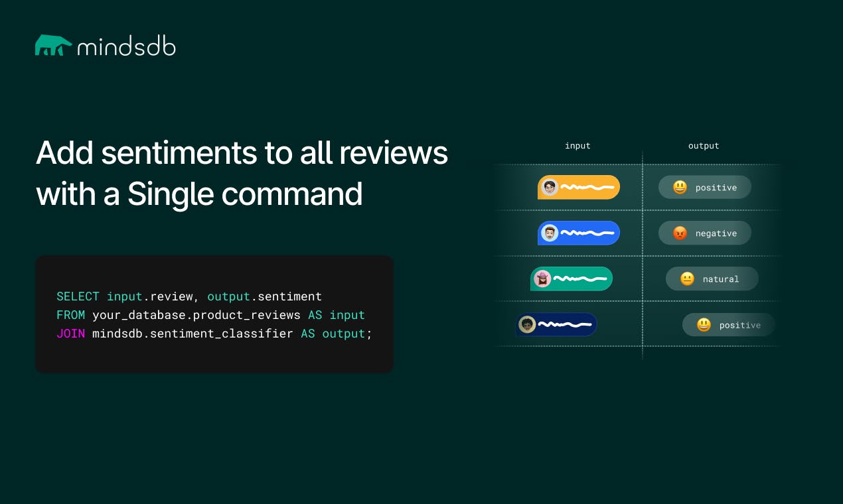The image size is (843, 504).
Task: Click the 'input' column header
Action: pos(577,146)
